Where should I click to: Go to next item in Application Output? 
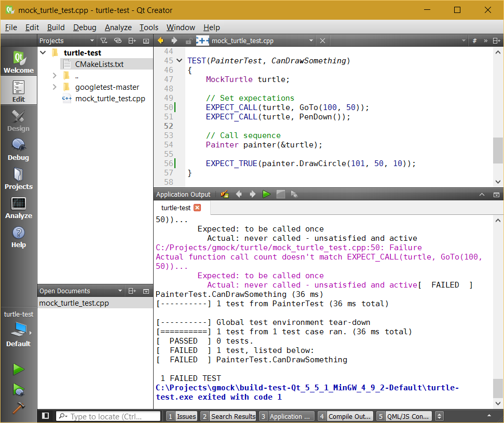[253, 194]
